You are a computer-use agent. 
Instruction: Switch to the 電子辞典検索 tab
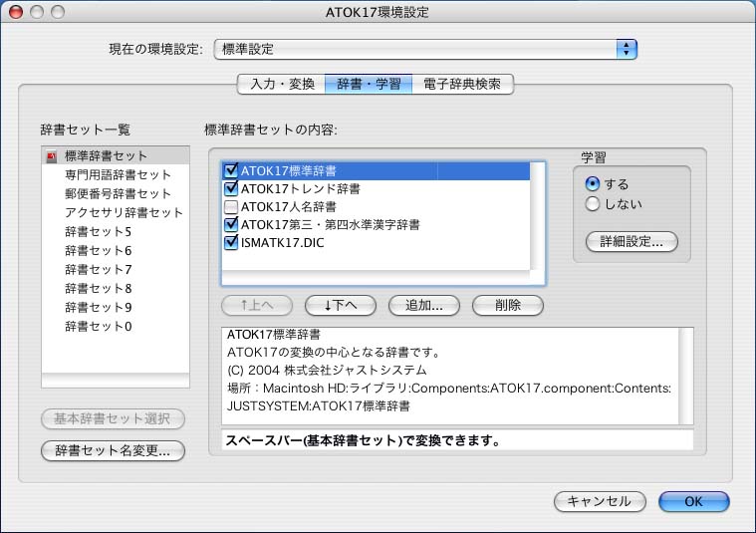462,84
